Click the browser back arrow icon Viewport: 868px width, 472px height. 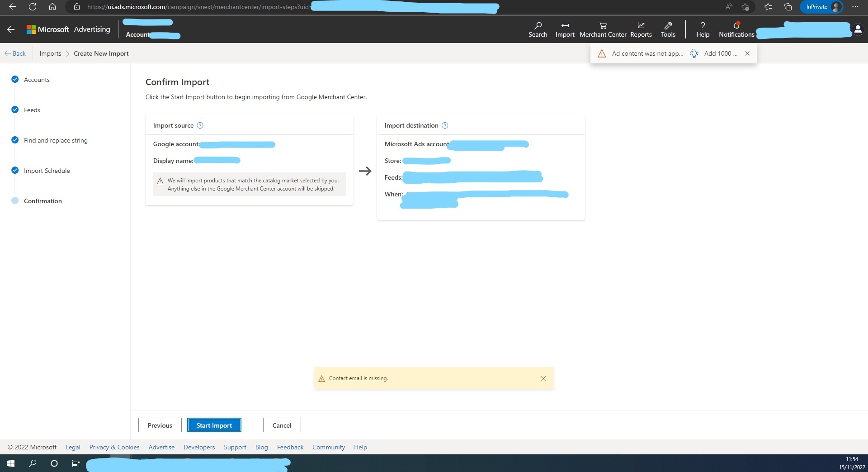pyautogui.click(x=13, y=7)
